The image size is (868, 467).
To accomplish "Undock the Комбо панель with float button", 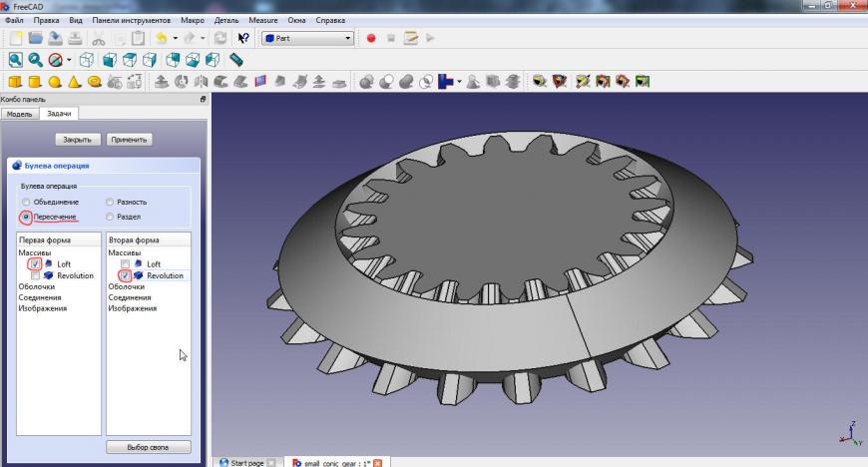I will point(203,99).
